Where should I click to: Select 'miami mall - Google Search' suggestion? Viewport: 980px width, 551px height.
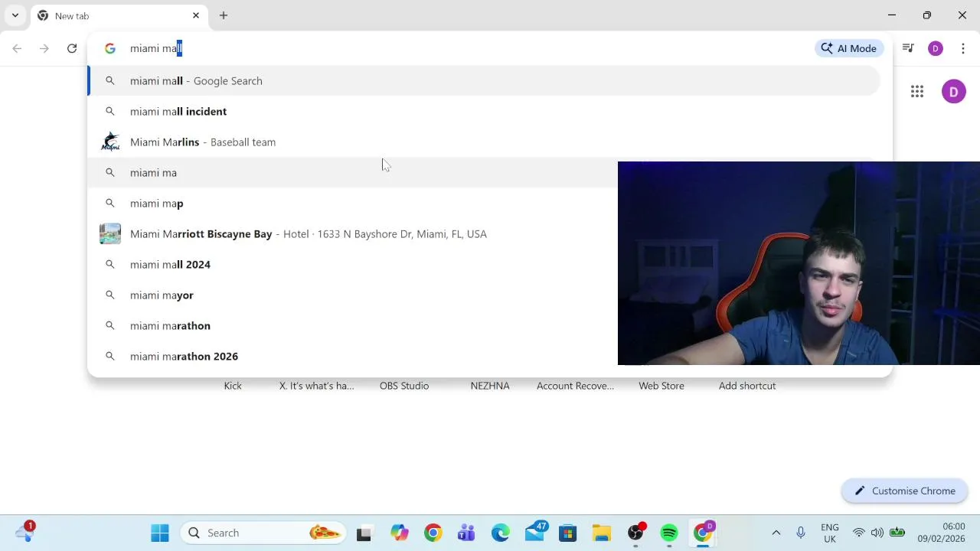tap(484, 80)
